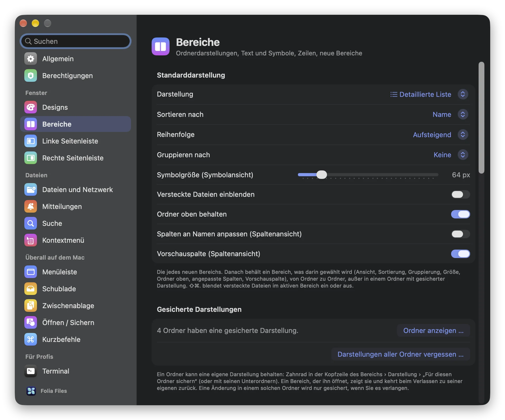Open the Kurzbefehle command-key icon
This screenshot has height=420, width=505.
(x=31, y=340)
